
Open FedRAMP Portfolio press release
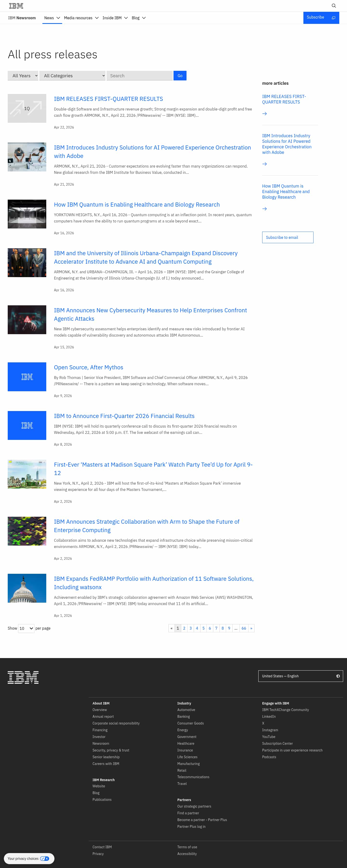point(154,583)
